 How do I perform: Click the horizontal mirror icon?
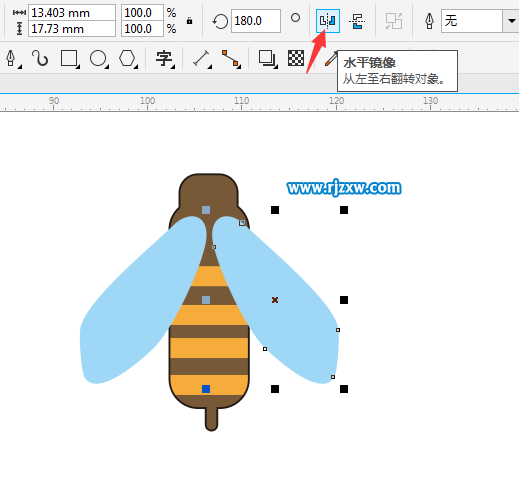[328, 21]
